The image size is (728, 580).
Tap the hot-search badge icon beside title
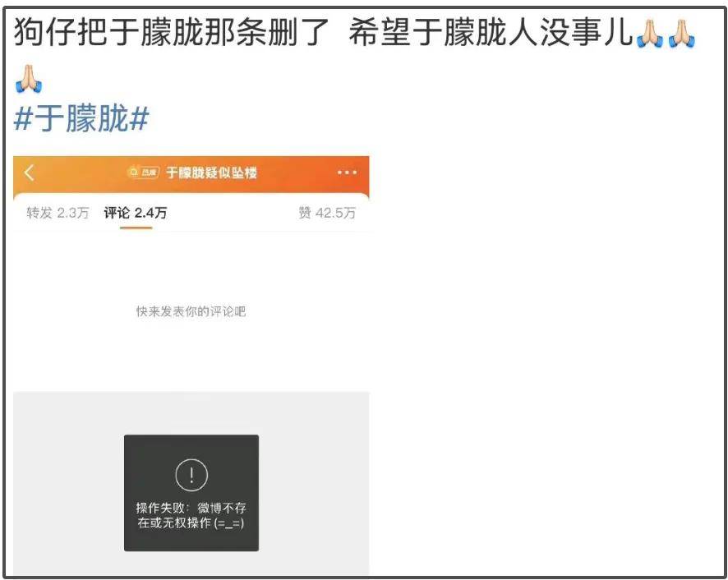(144, 173)
